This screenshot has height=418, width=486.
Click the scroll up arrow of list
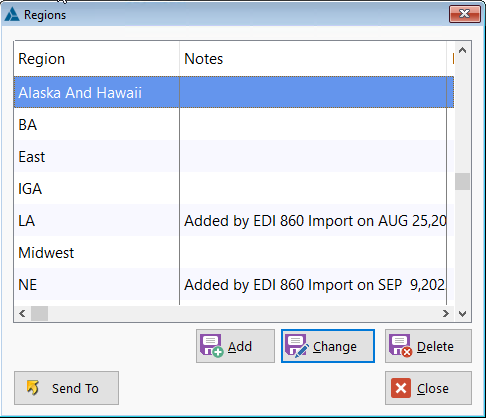click(x=462, y=51)
